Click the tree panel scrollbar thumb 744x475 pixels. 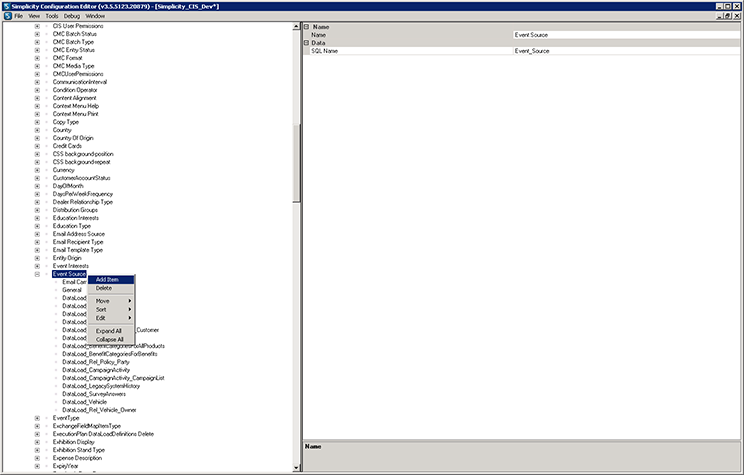[297, 164]
